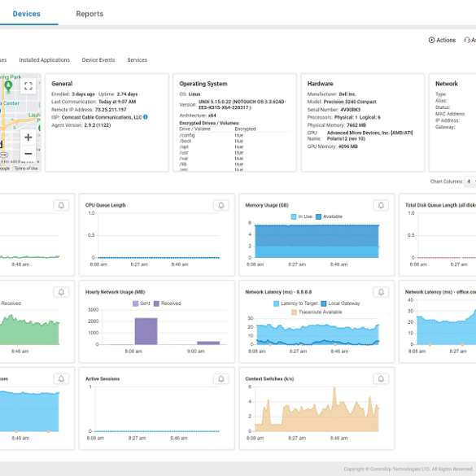
Task: Click the Architecture x64 value
Action: click(212, 116)
